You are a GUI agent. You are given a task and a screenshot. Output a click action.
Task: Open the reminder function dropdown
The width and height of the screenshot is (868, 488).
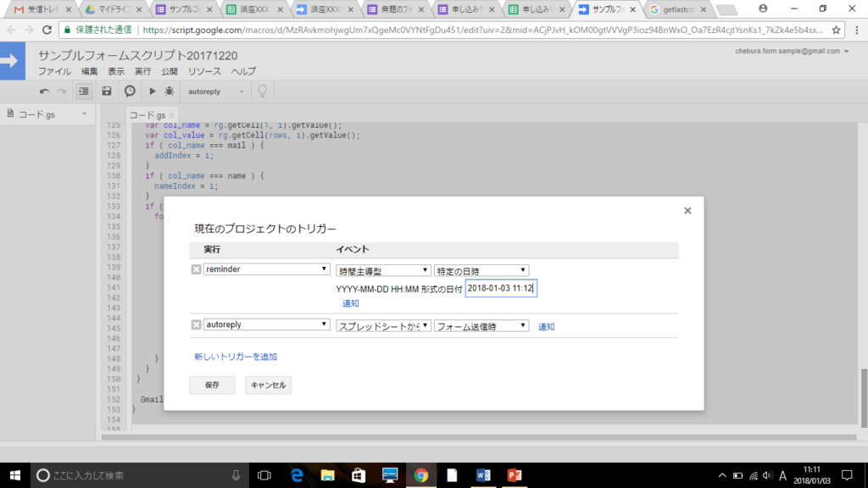click(267, 269)
